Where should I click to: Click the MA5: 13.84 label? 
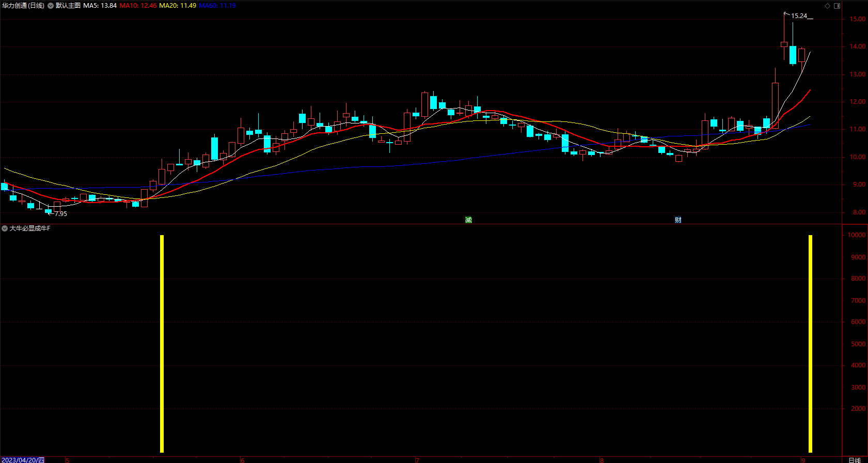(100, 6)
